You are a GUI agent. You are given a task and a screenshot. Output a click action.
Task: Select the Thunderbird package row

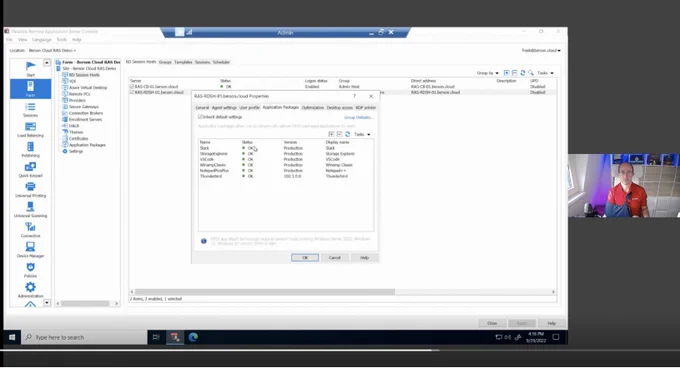pyautogui.click(x=285, y=176)
